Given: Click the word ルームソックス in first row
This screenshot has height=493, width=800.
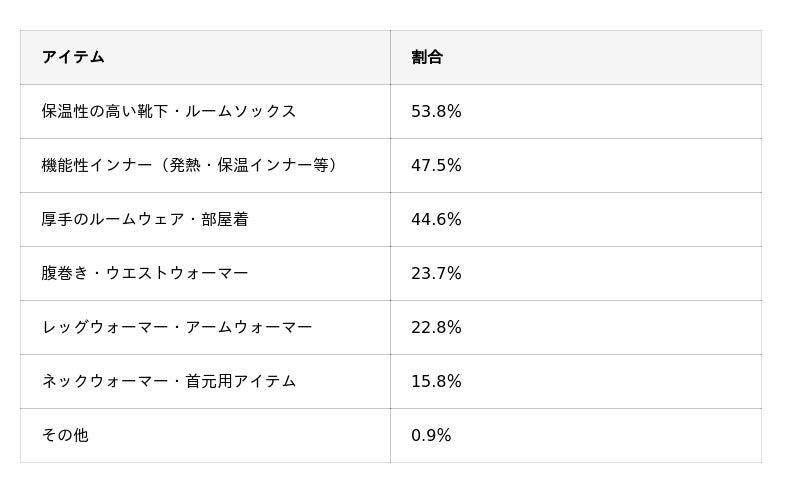Looking at the screenshot, I should (x=240, y=111).
